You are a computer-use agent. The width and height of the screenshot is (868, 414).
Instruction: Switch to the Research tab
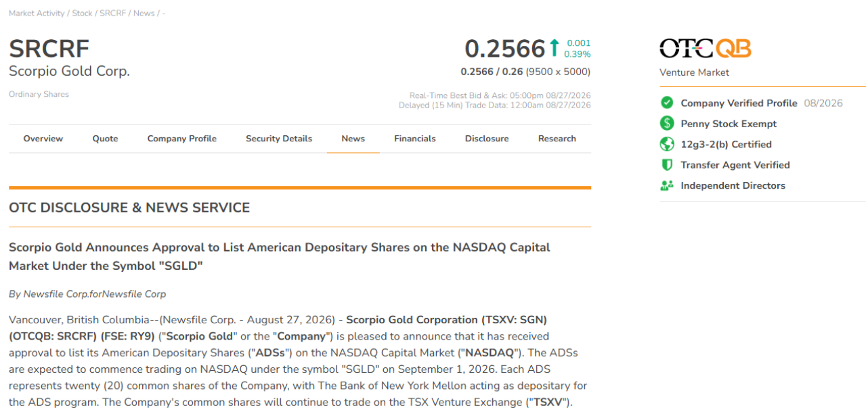pos(557,139)
